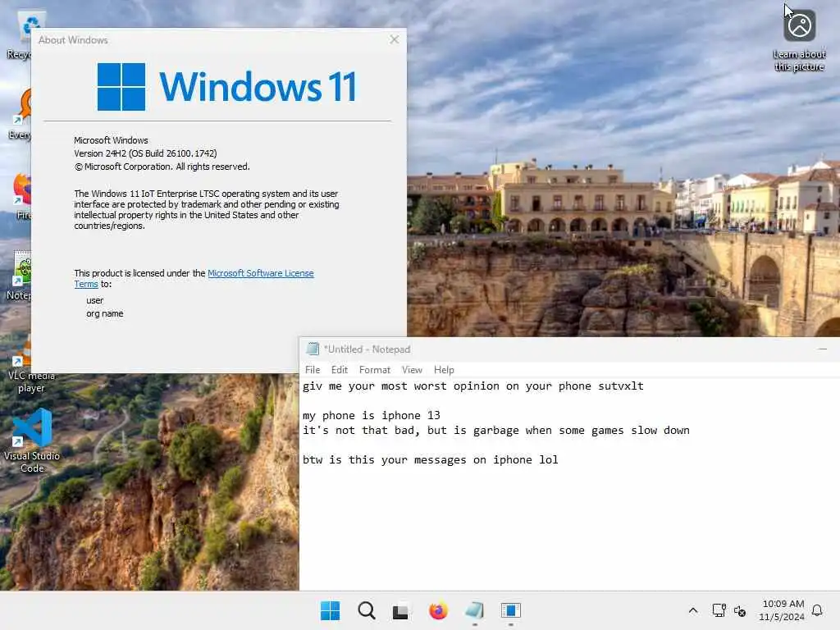The height and width of the screenshot is (630, 840).
Task: Click 'Version 24H2' text in dialog
Action: tap(145, 153)
